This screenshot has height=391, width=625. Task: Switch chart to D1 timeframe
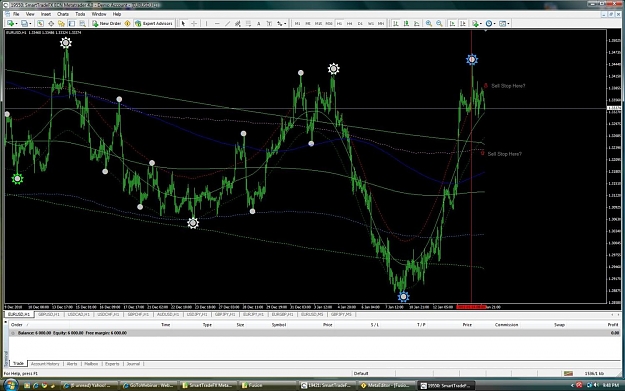click(360, 24)
